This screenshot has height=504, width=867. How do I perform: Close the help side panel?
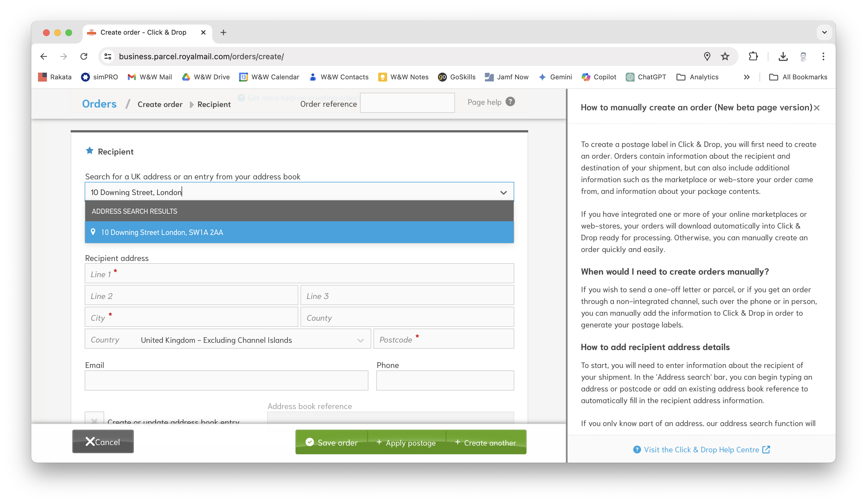[816, 108]
